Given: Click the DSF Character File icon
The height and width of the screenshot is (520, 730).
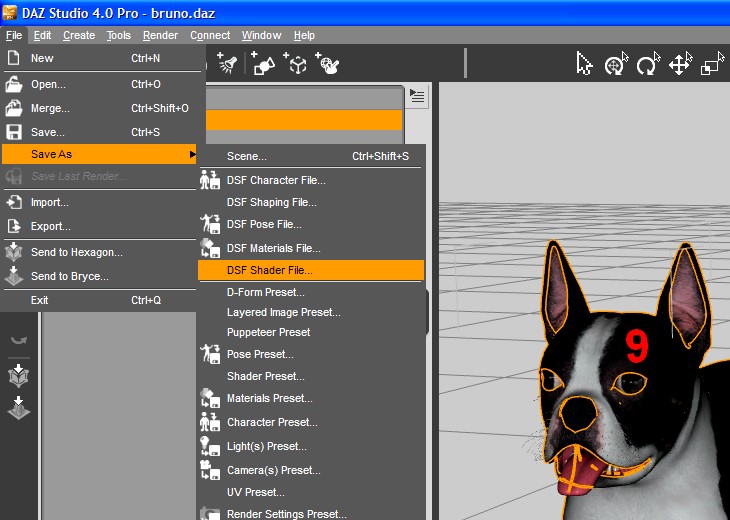Looking at the screenshot, I should pyautogui.click(x=210, y=180).
